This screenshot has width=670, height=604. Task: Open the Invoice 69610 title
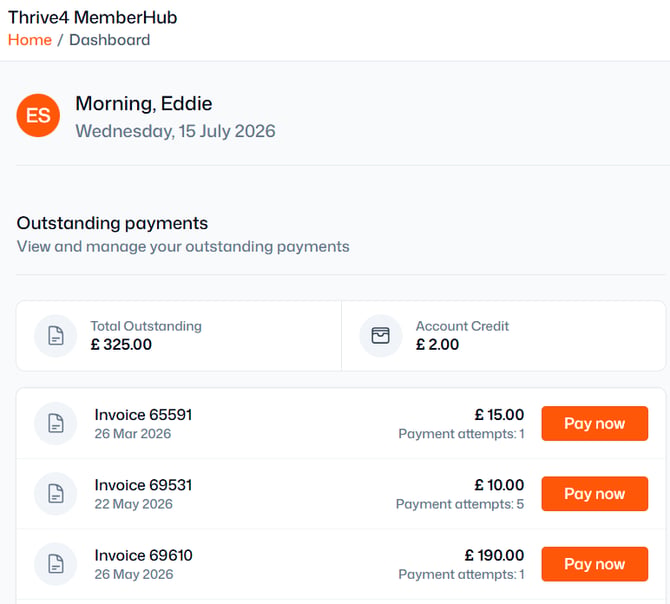pos(144,555)
